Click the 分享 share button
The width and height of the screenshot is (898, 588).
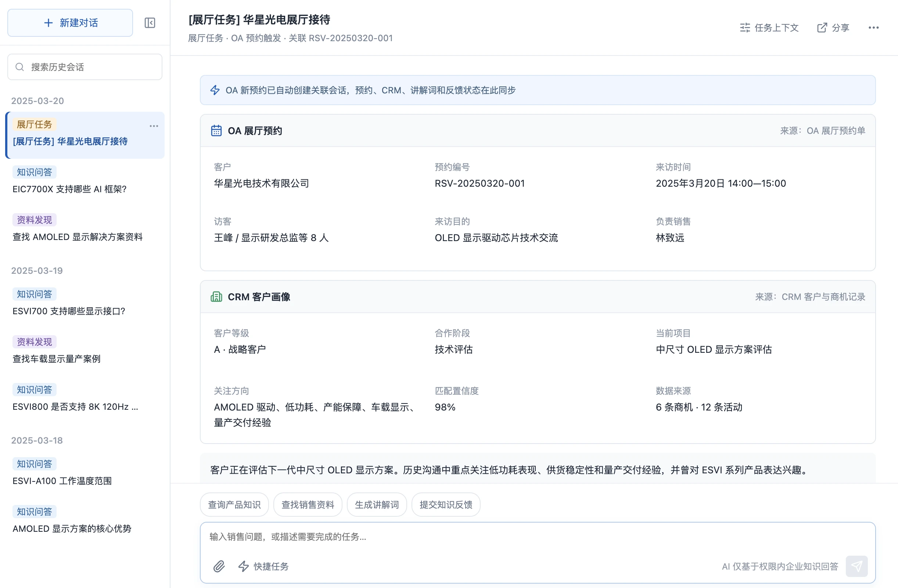[x=833, y=28]
